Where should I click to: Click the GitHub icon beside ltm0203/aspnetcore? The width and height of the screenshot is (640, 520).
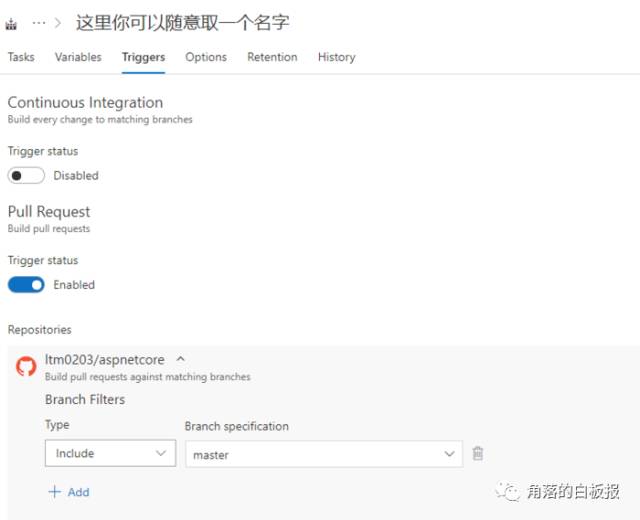(26, 366)
